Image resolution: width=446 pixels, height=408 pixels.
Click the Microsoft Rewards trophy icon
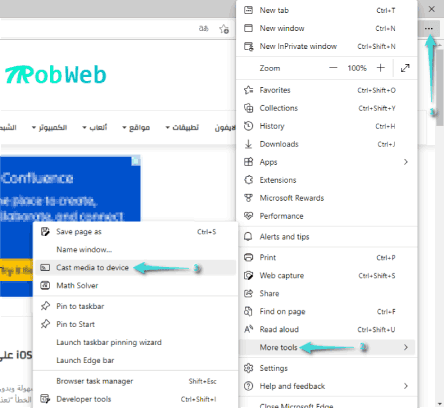point(248,198)
